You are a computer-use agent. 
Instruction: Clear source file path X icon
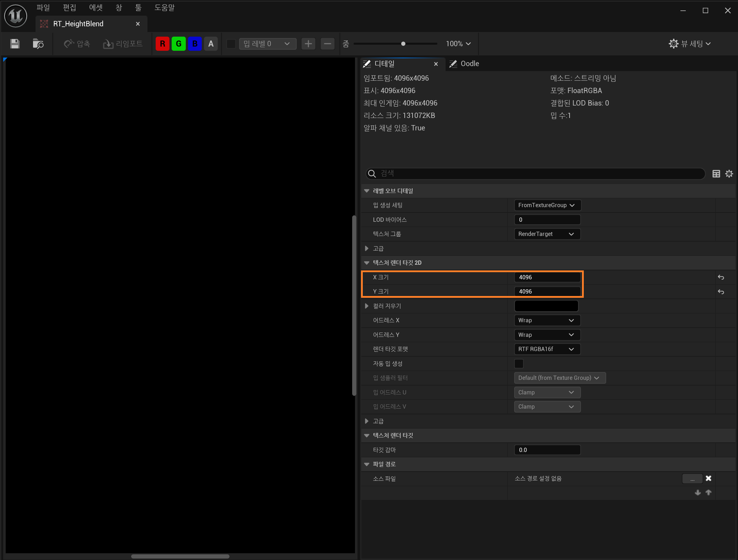coord(708,478)
